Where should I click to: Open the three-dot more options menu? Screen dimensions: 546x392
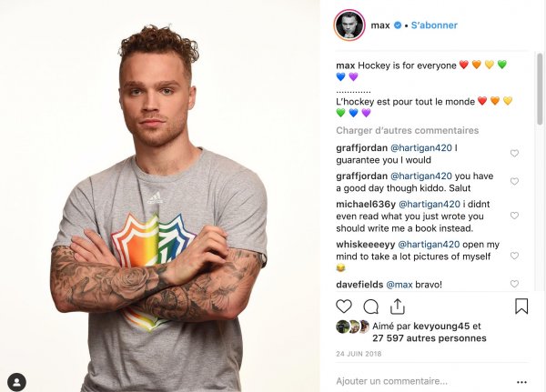[x=521, y=382]
